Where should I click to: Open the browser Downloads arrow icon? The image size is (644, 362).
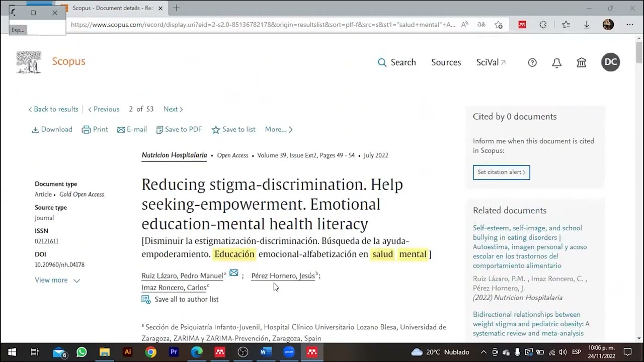[x=587, y=24]
